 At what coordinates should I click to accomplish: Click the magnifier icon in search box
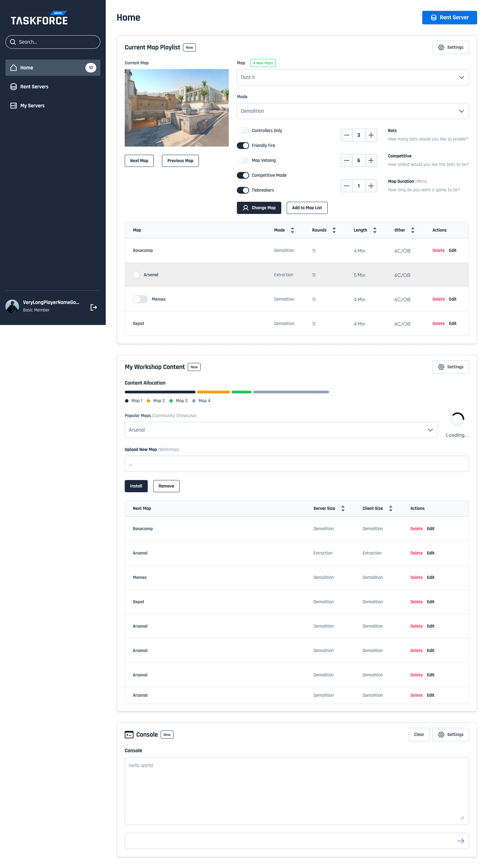click(13, 42)
